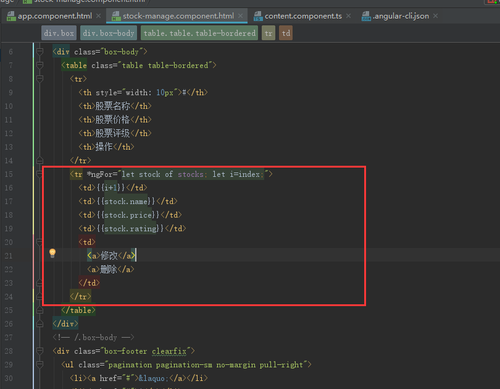The image size is (500, 389).
Task: Close stock-manage.component.html tab
Action: [240, 16]
